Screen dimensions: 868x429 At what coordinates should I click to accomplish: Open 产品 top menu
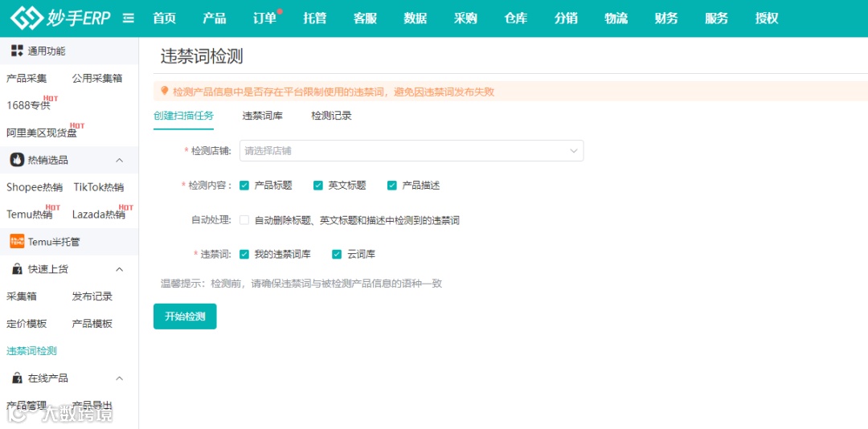pos(215,18)
